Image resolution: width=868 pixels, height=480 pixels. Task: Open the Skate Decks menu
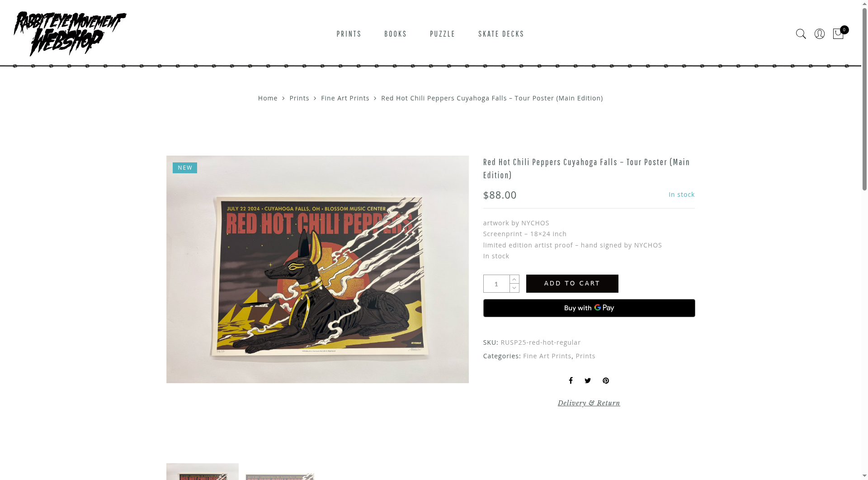501,34
